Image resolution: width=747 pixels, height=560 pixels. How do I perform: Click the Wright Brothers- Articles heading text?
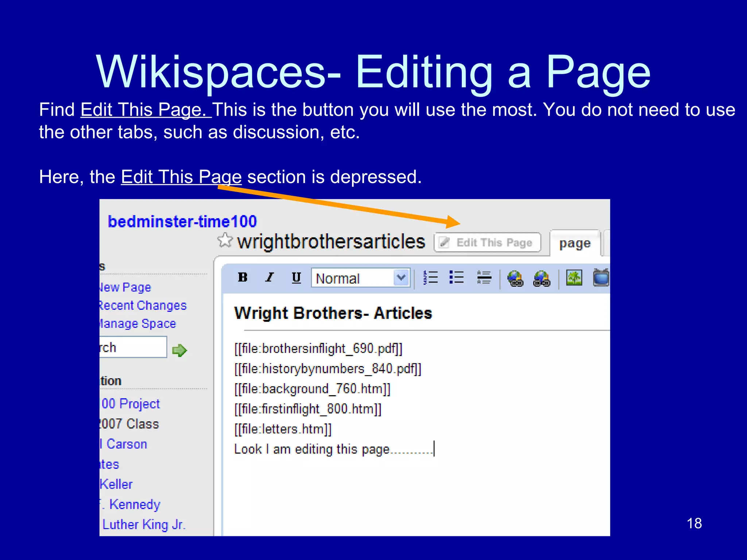click(333, 313)
